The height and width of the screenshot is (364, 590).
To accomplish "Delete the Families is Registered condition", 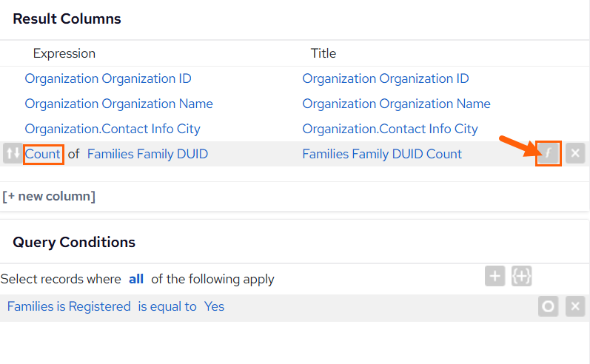I will 575,306.
